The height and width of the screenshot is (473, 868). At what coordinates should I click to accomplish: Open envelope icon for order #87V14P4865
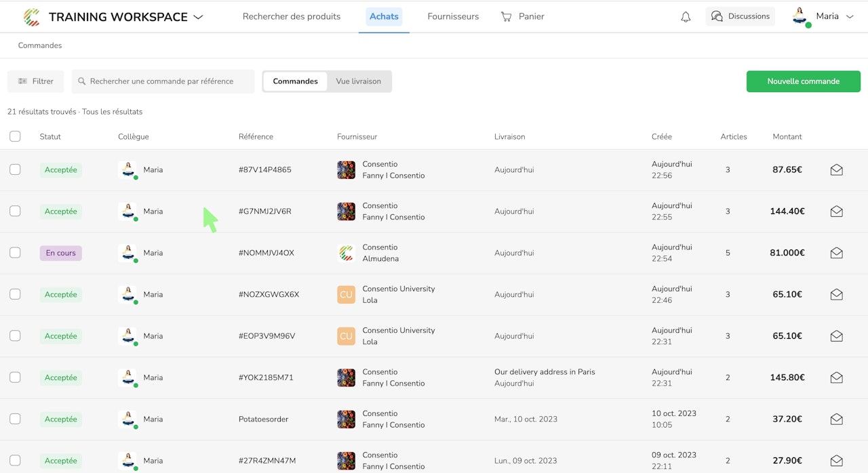click(836, 170)
